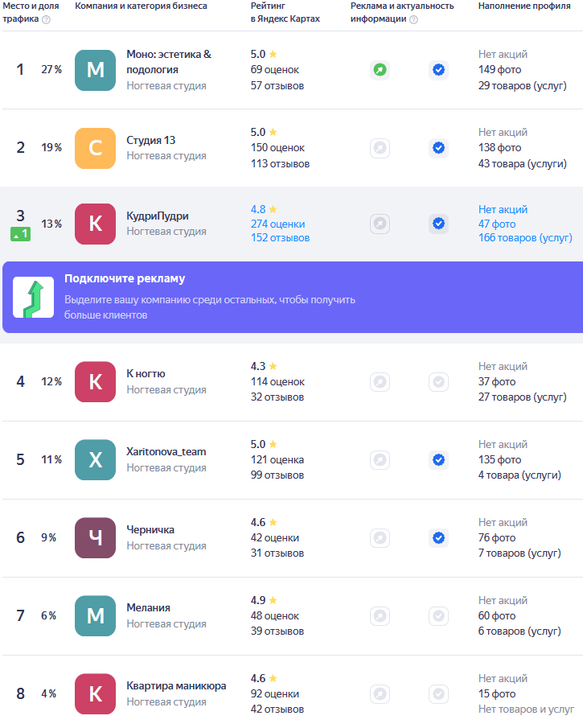Click the green advertising icon for Моно: эстетика & подология
Screen dimensions: 583x728
click(x=380, y=70)
